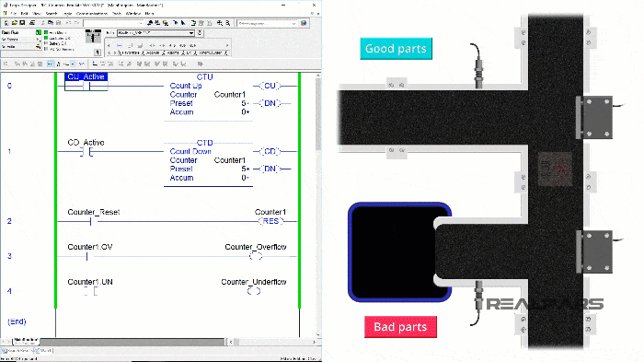Viewport: 644px width, 362px height.
Task: Insert an Examine Off (XIO) contact
Action: tap(162, 45)
